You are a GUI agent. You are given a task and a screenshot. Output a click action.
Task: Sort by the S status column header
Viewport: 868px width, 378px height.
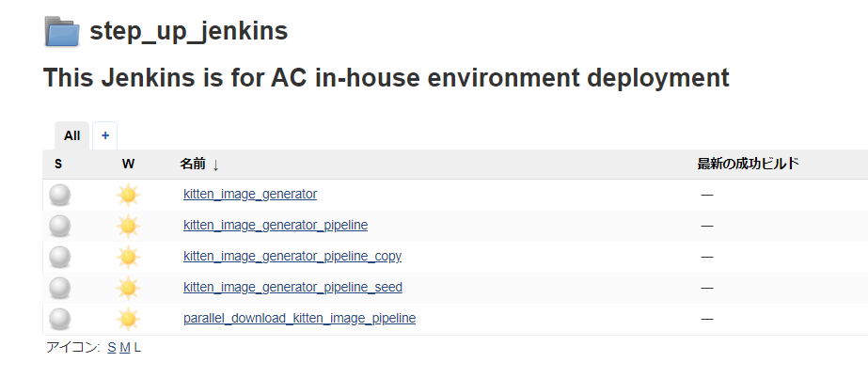58,165
